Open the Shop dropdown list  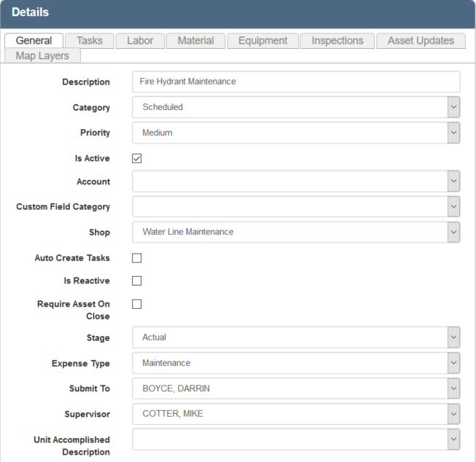pyautogui.click(x=453, y=232)
